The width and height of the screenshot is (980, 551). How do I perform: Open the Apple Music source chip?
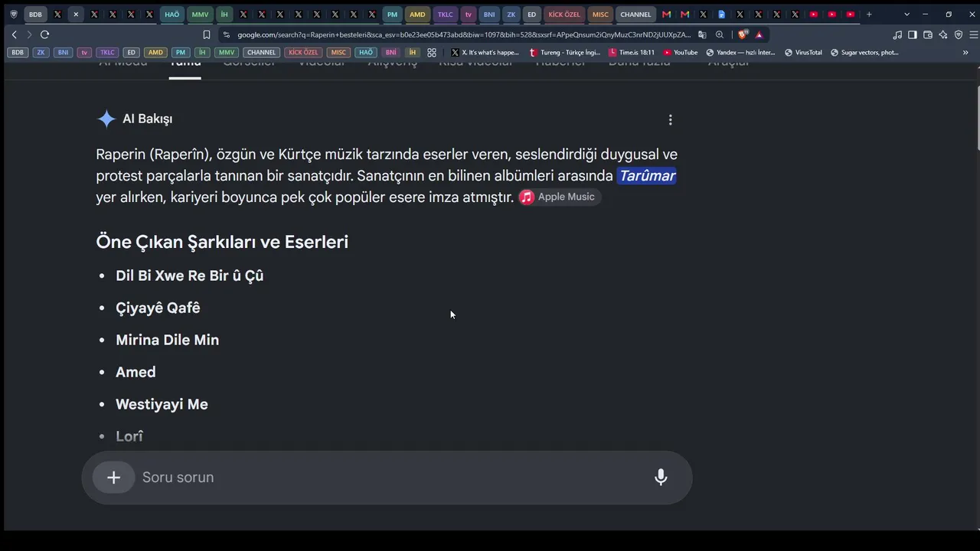(x=559, y=197)
